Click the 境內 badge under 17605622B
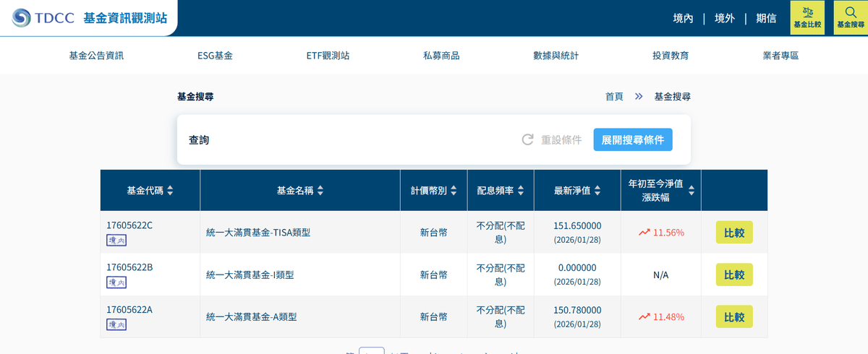Viewport: 868px width, 354px height. point(116,282)
